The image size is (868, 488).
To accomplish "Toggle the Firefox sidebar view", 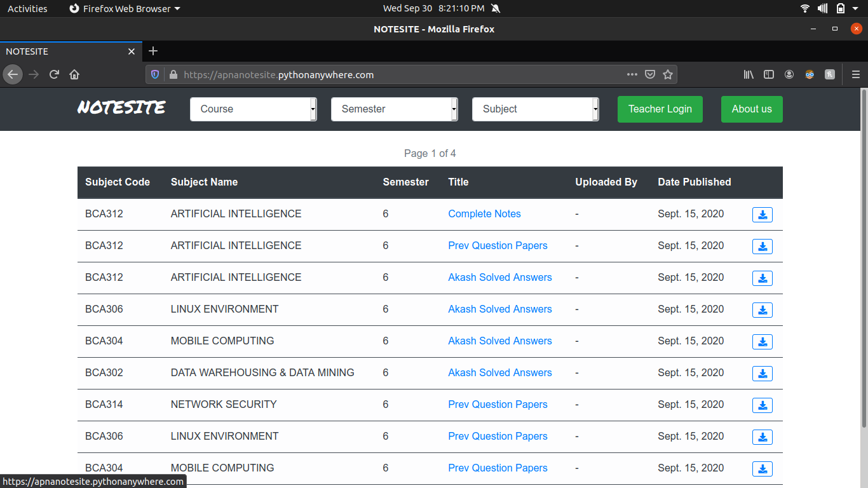I will coord(769,74).
